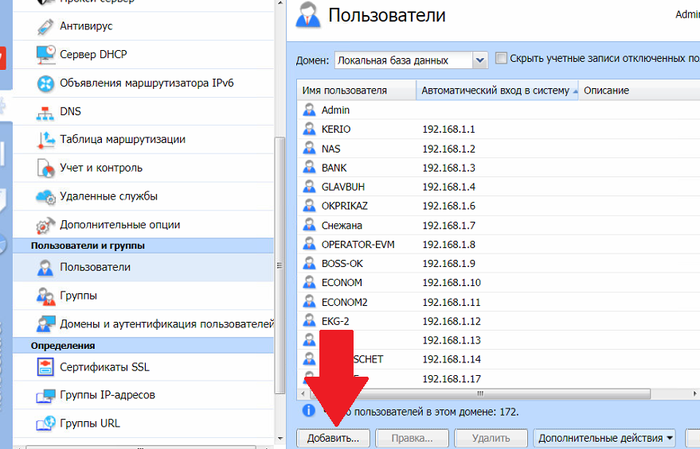Click user icon next to BOSS-OK
The height and width of the screenshot is (449, 700).
pos(309,263)
